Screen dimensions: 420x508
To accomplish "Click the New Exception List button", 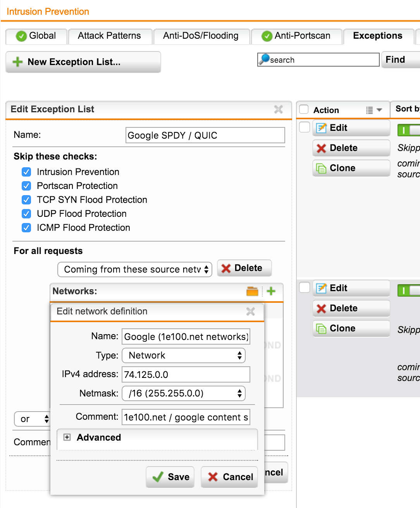I will click(83, 62).
